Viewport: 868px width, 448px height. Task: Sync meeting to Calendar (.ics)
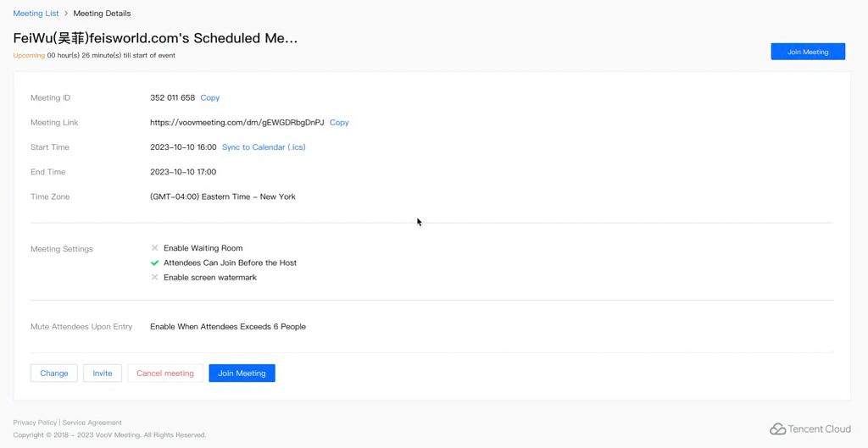[264, 147]
